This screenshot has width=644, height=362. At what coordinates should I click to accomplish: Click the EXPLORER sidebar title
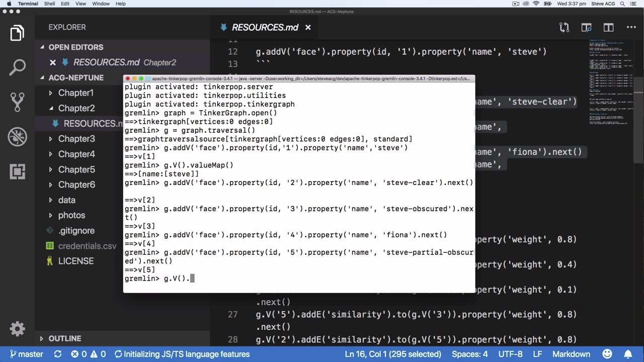click(x=67, y=27)
